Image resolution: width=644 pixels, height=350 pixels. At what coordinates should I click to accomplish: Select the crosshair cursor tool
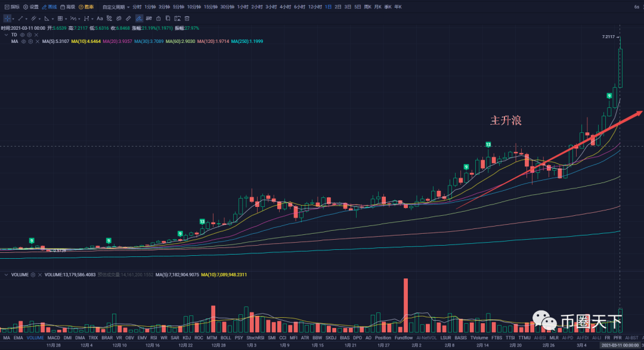pos(7,18)
